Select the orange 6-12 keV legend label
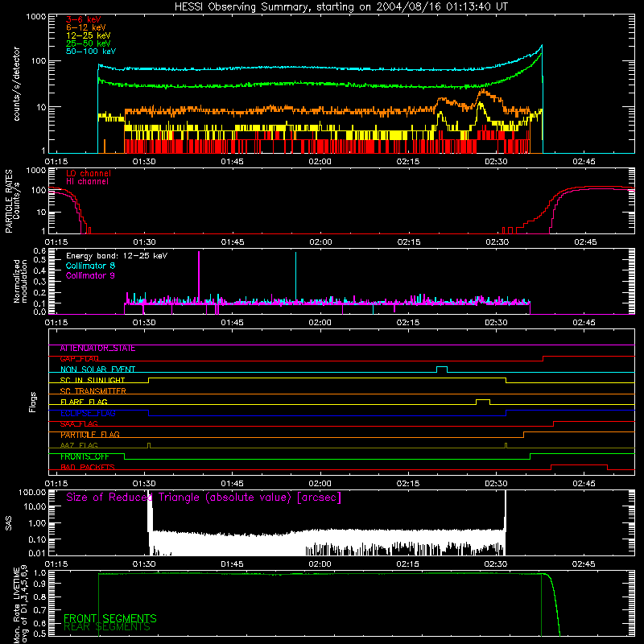The image size is (644, 644). click(x=85, y=27)
